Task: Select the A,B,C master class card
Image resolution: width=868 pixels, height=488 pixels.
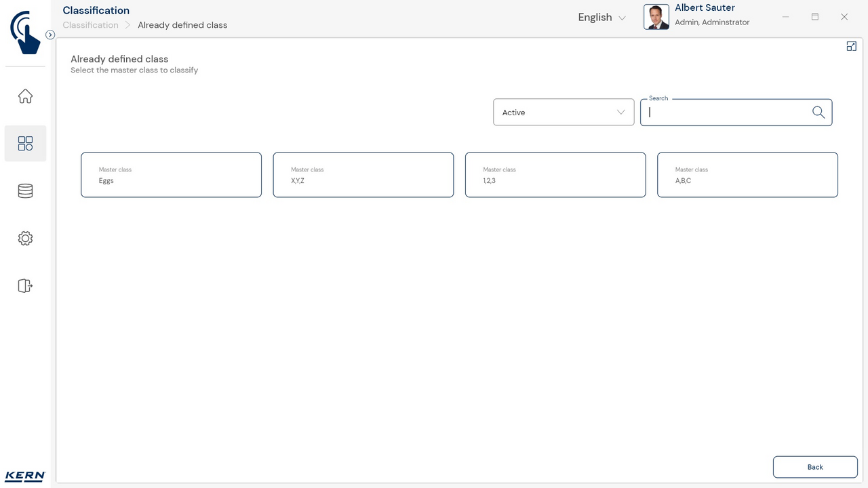Action: [747, 175]
